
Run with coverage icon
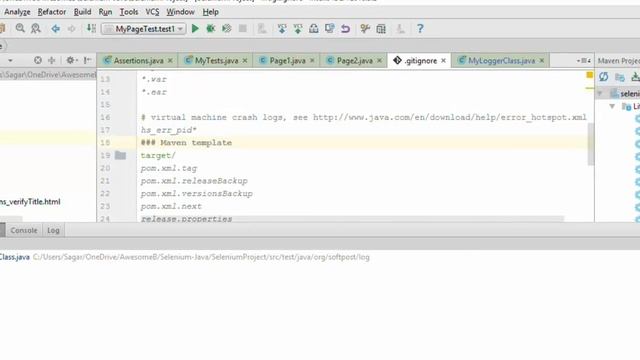[227, 29]
